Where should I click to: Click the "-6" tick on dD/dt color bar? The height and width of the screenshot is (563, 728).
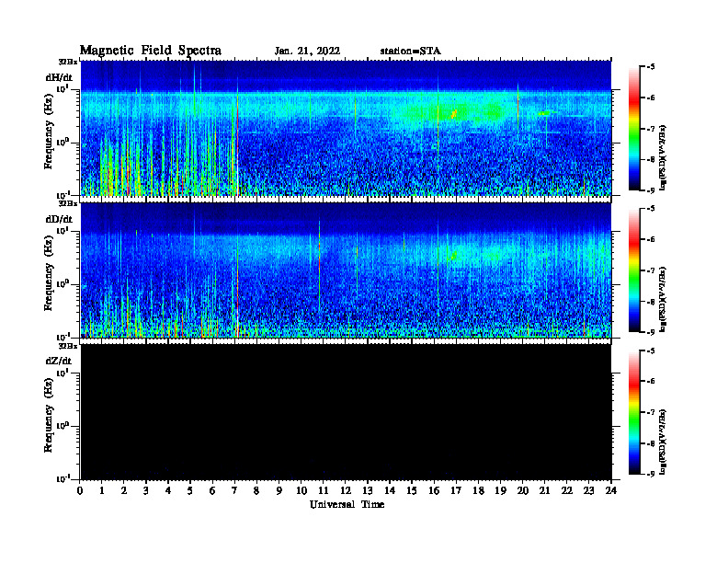pyautogui.click(x=651, y=239)
